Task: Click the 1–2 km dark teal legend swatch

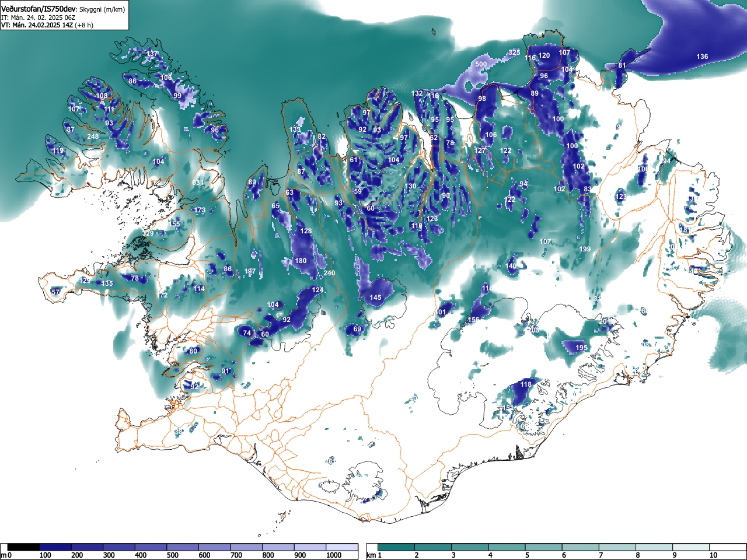Action: pyautogui.click(x=397, y=547)
